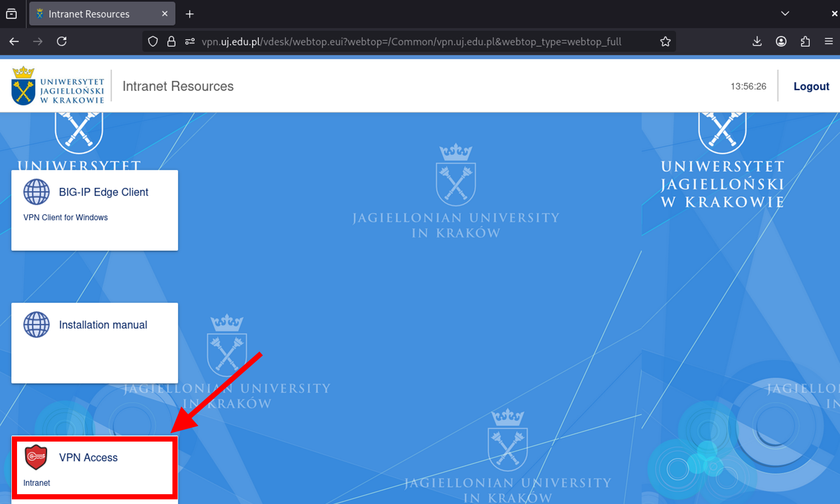Screen dimensions: 840x504
Task: Reload the current page
Action: pyautogui.click(x=61, y=41)
